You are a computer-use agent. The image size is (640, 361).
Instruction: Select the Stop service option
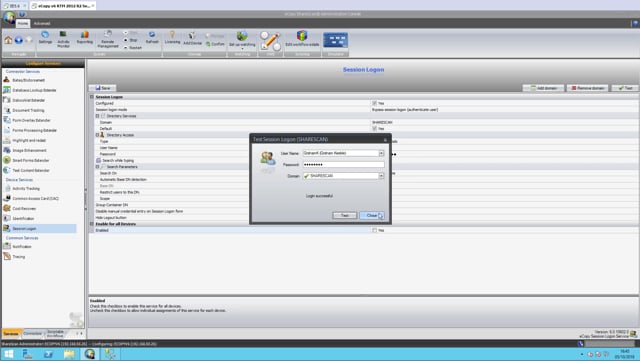click(131, 40)
